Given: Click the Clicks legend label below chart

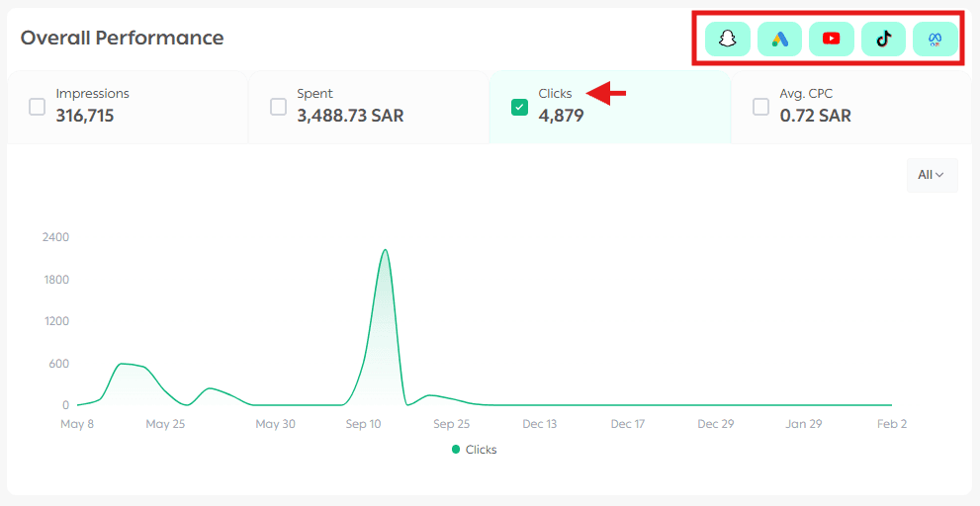Looking at the screenshot, I should 481,450.
